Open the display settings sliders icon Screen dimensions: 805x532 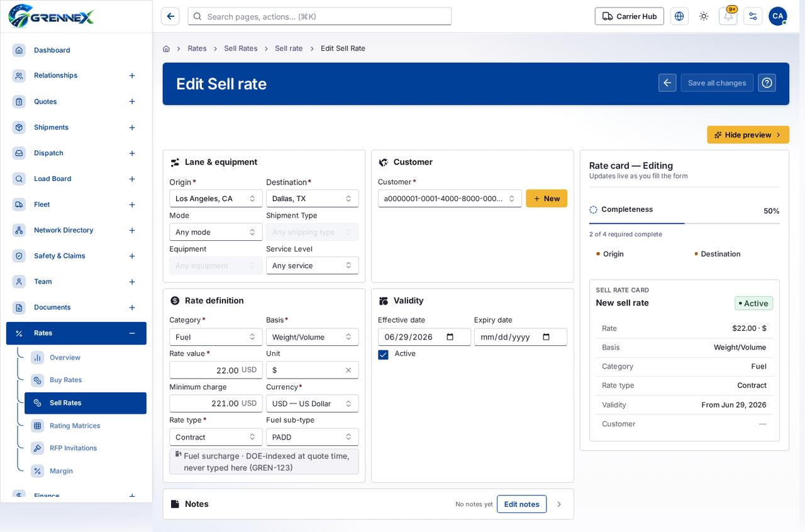pyautogui.click(x=753, y=16)
